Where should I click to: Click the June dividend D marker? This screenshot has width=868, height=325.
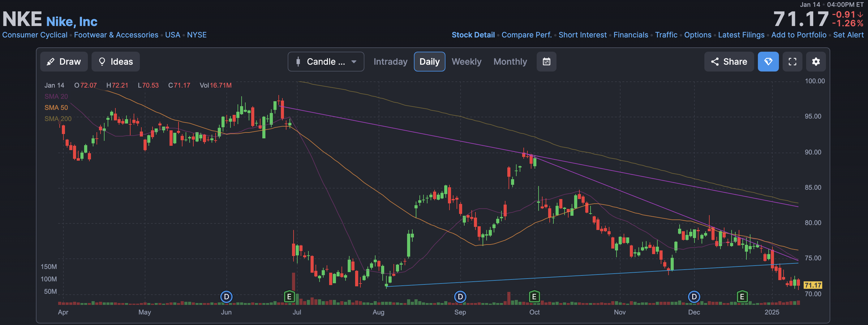pyautogui.click(x=226, y=297)
